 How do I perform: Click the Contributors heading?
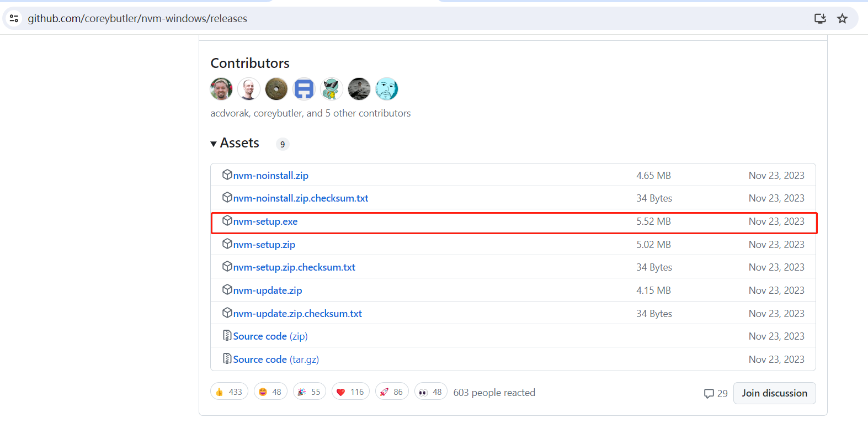pos(250,64)
